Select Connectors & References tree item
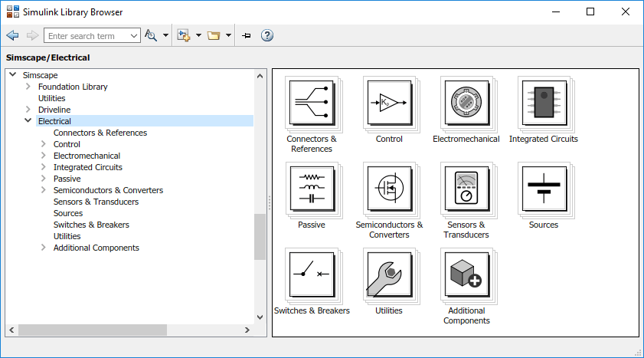Image resolution: width=644 pixels, height=358 pixels. point(100,133)
